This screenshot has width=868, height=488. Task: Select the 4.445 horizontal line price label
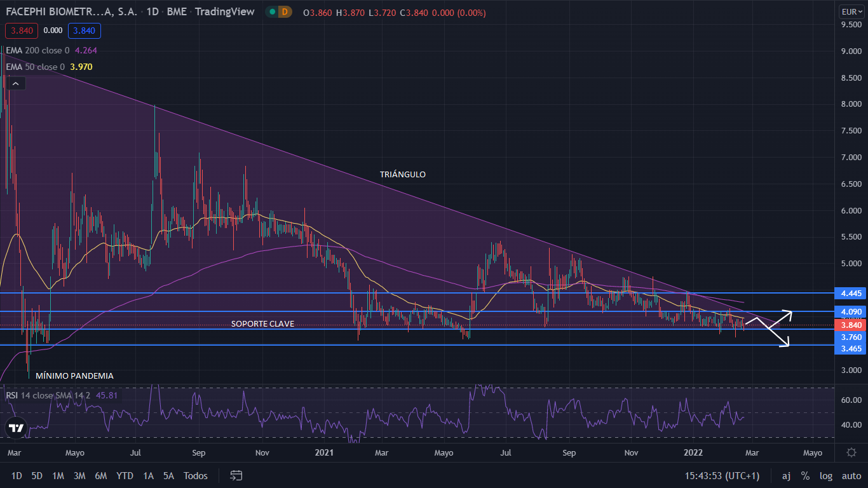pos(850,293)
